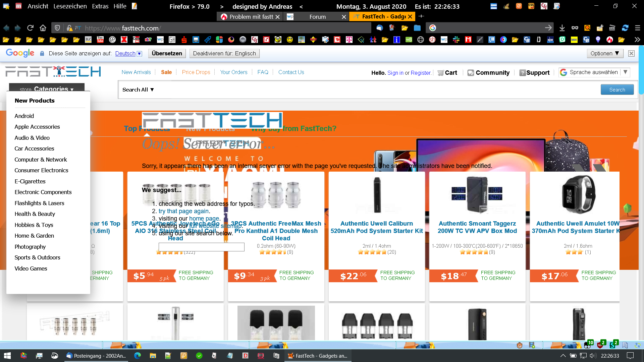Click the eBay bookmark icon
644x362 pixels.
coord(148,40)
